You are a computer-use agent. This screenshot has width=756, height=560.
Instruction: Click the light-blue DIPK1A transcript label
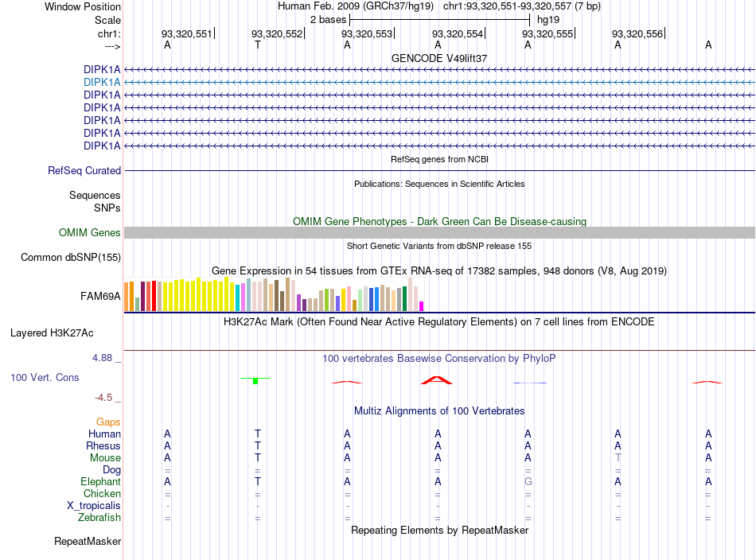click(102, 83)
